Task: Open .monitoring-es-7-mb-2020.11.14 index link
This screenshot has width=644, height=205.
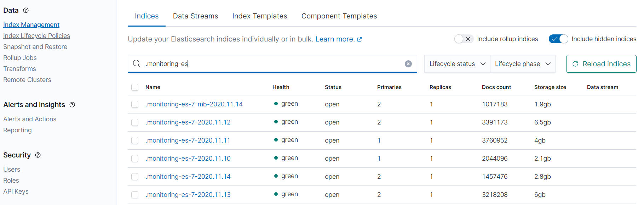Action: (194, 104)
